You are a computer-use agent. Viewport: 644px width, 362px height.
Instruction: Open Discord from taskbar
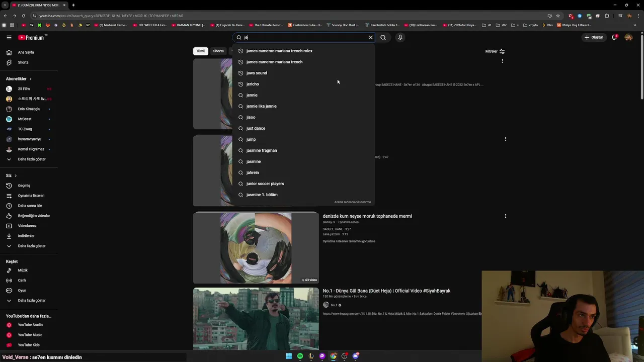356,356
